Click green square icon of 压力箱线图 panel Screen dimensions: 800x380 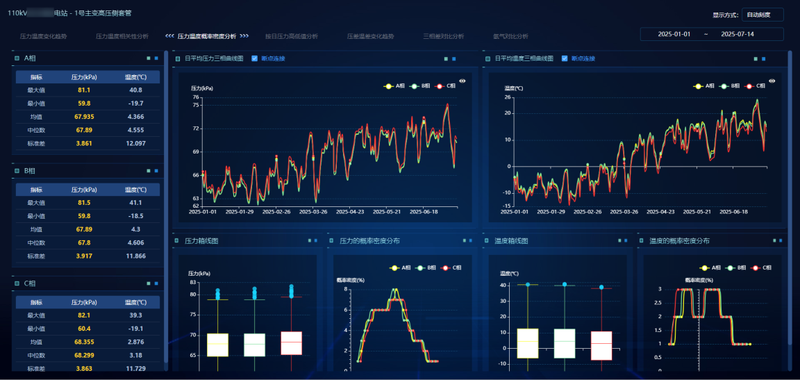pyautogui.click(x=310, y=240)
